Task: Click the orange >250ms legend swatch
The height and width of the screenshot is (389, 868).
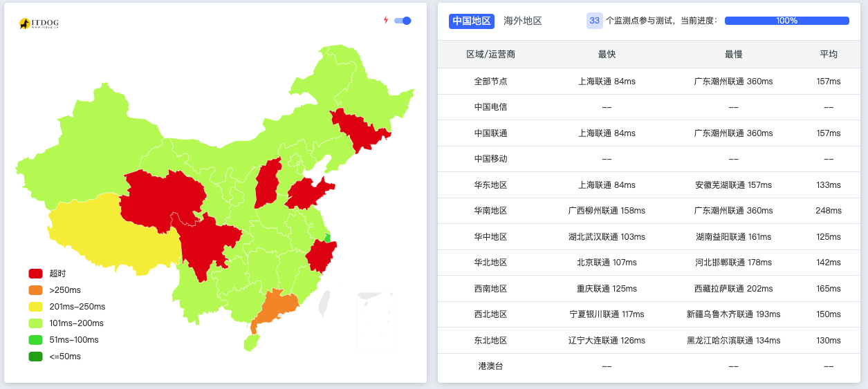Action: [x=36, y=290]
